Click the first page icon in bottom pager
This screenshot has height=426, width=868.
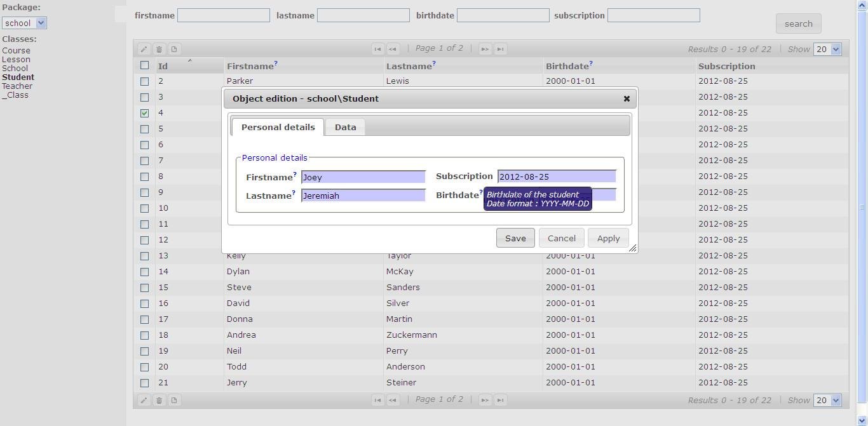pos(378,400)
